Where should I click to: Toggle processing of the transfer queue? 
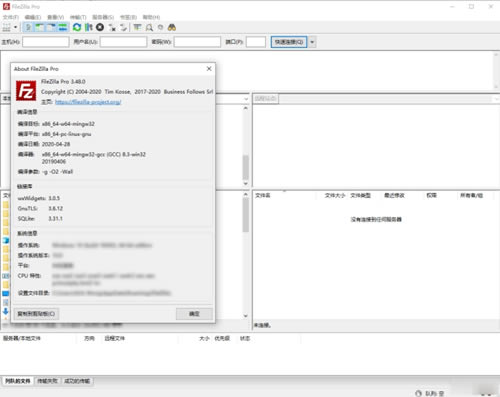tap(88, 27)
